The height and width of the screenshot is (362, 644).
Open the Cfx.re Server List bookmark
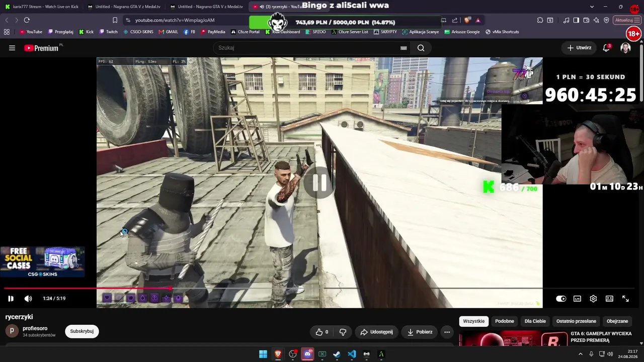[x=349, y=32]
